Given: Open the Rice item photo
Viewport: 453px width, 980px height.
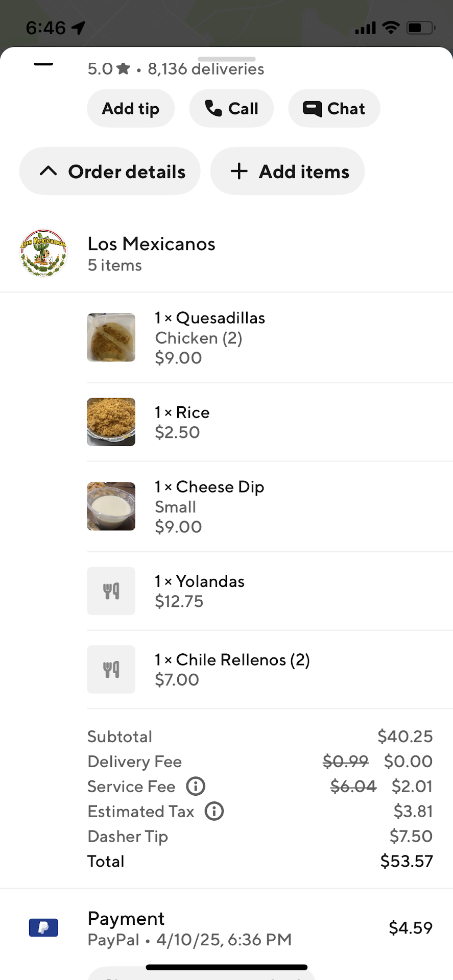Looking at the screenshot, I should coord(111,422).
